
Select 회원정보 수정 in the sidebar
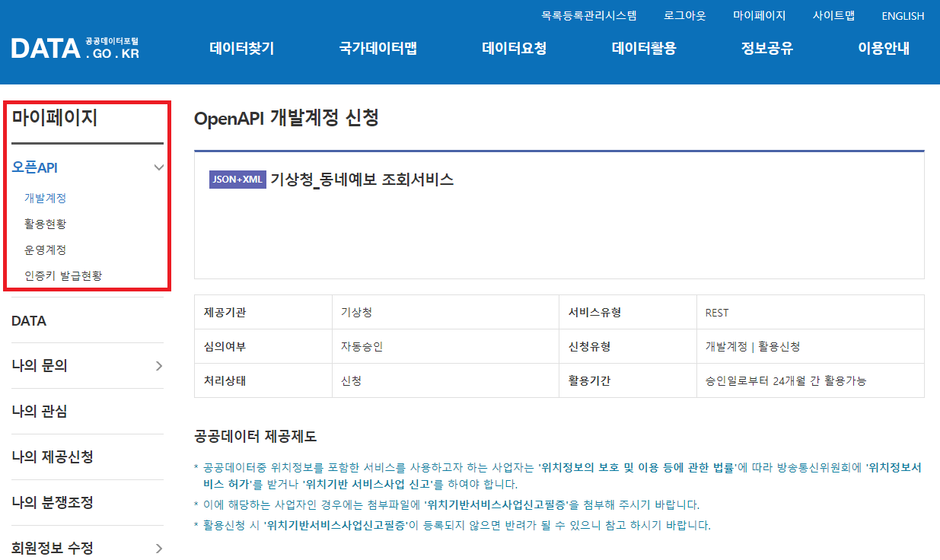(x=53, y=549)
